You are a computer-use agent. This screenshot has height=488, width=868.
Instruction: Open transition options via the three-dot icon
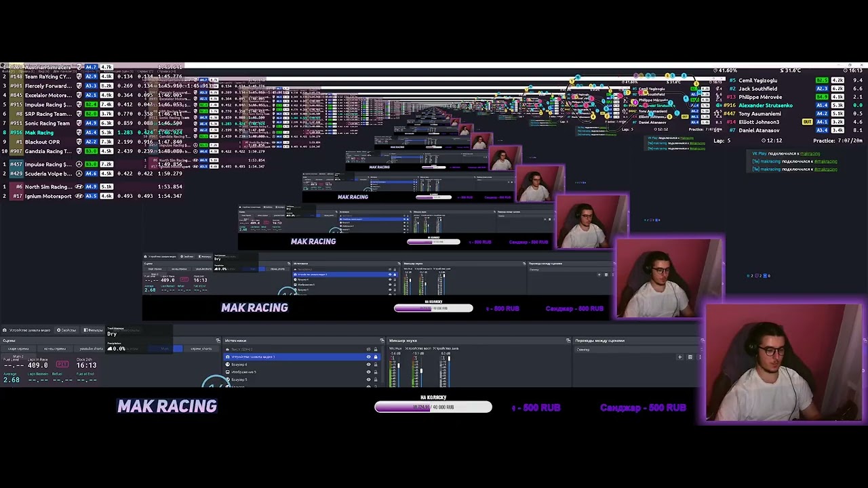[x=699, y=357]
